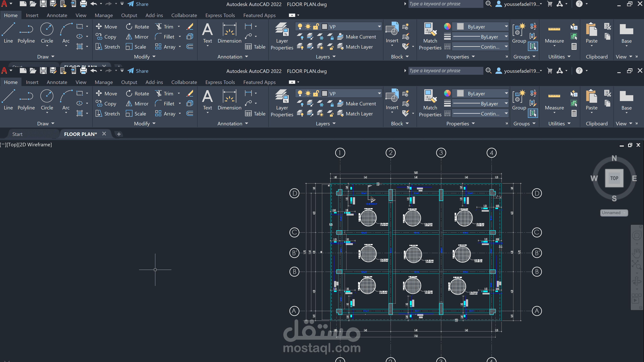Click Pan hand icon on navigation bar
This screenshot has width=644, height=362.
(x=636, y=253)
